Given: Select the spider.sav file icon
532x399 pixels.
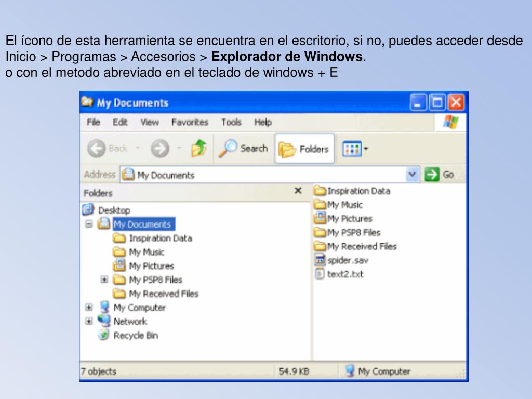Looking at the screenshot, I should [x=320, y=260].
